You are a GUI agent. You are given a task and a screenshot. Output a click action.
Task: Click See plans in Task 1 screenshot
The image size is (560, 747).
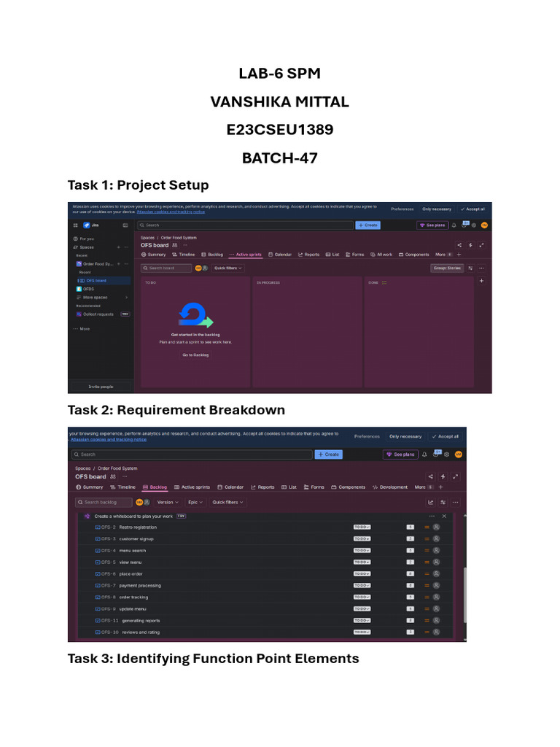(x=432, y=225)
